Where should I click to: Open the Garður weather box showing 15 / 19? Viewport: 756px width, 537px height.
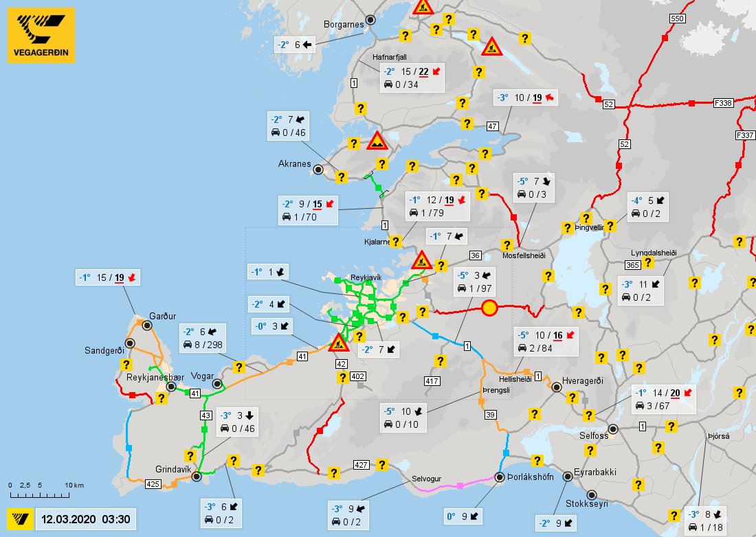(x=108, y=277)
